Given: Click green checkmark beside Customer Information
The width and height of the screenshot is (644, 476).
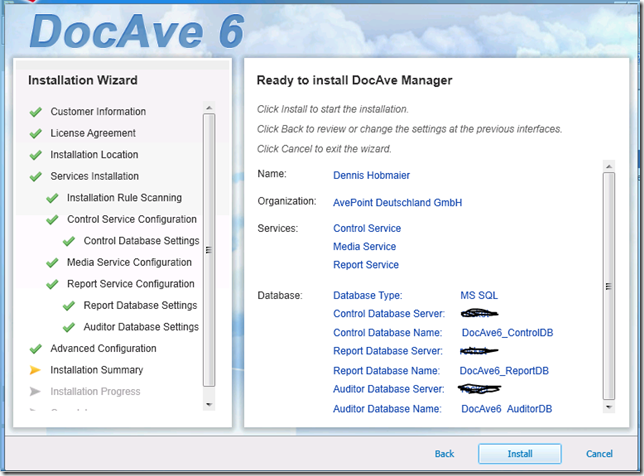Looking at the screenshot, I should [x=36, y=112].
